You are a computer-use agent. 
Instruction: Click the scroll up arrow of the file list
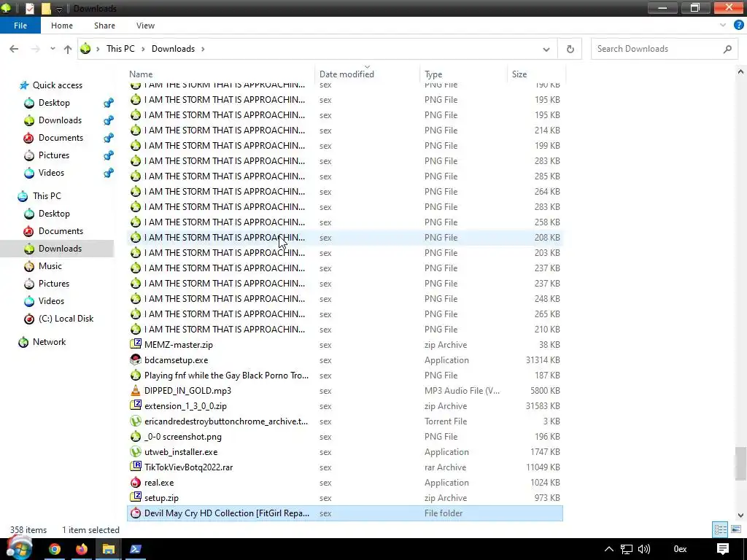(740, 72)
